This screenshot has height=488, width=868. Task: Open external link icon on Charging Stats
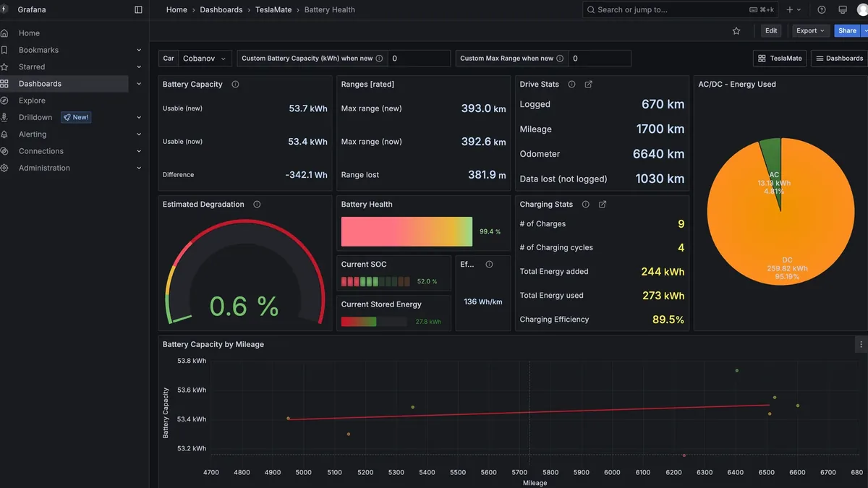(x=603, y=205)
